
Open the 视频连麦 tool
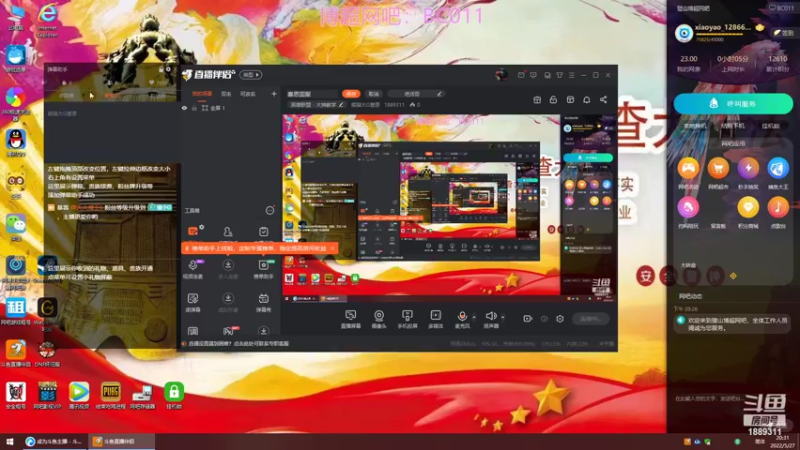tap(193, 269)
